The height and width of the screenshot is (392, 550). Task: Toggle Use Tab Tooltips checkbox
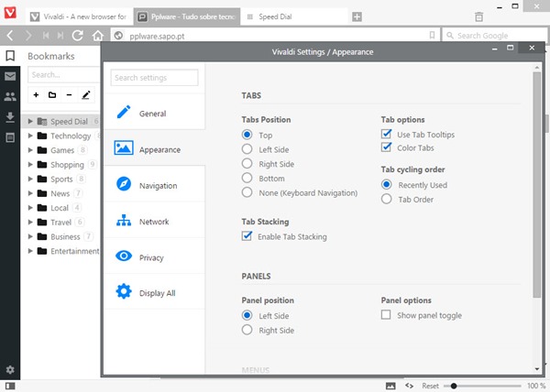pyautogui.click(x=386, y=134)
